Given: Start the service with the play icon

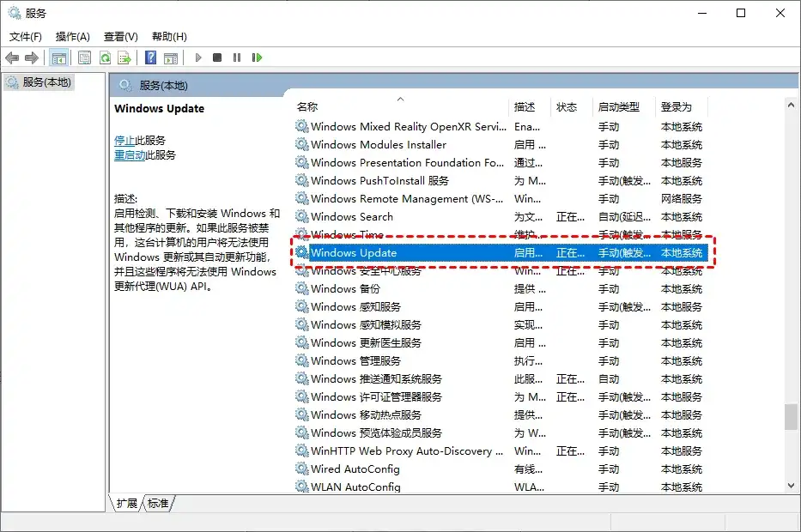Looking at the screenshot, I should 198,57.
